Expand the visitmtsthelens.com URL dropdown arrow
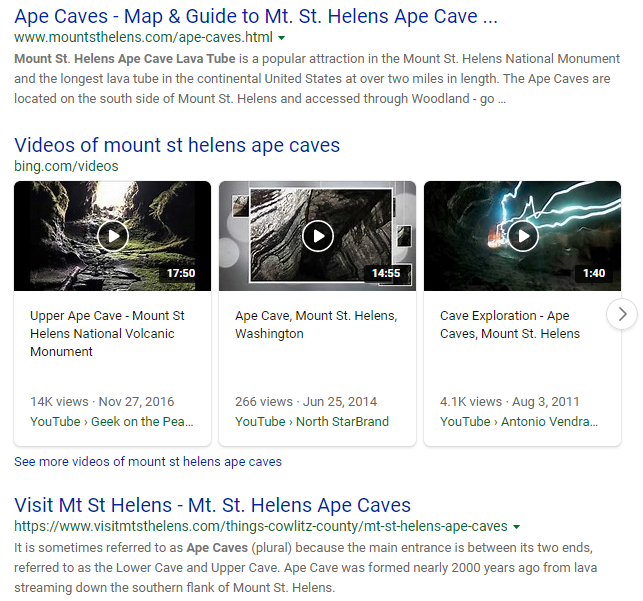This screenshot has height=601, width=643. coord(516,527)
